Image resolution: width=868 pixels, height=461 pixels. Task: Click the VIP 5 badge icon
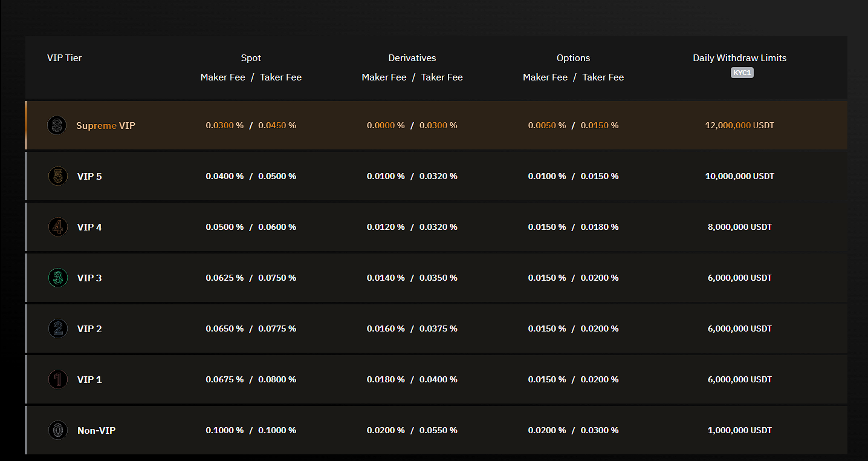[x=57, y=177]
